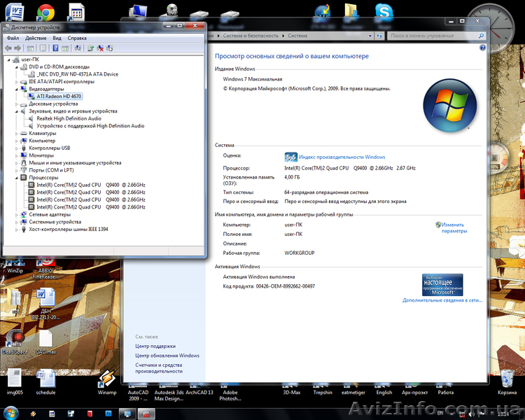Select the Google Chrome desktop icon
525x420 pixels.
click(45, 13)
